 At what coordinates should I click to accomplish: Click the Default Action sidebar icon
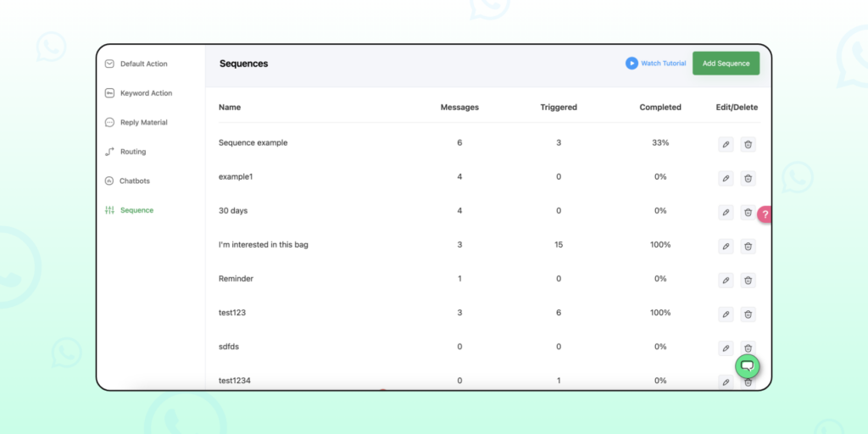109,64
